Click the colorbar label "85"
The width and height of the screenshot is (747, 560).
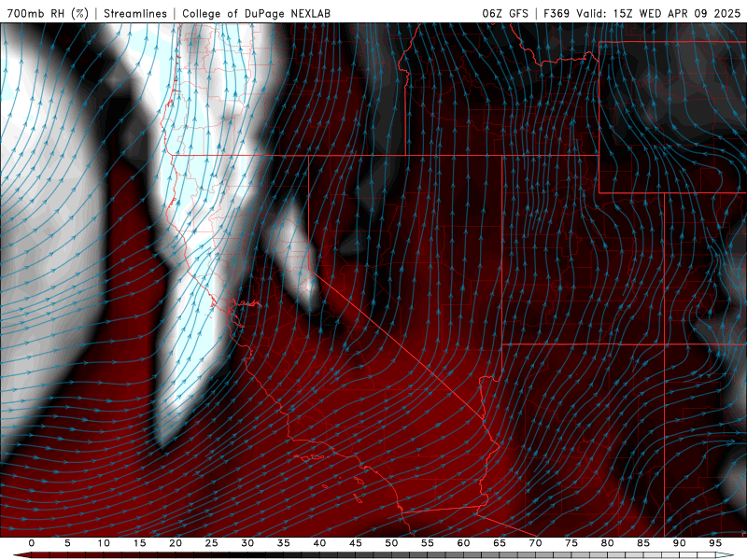coord(643,543)
